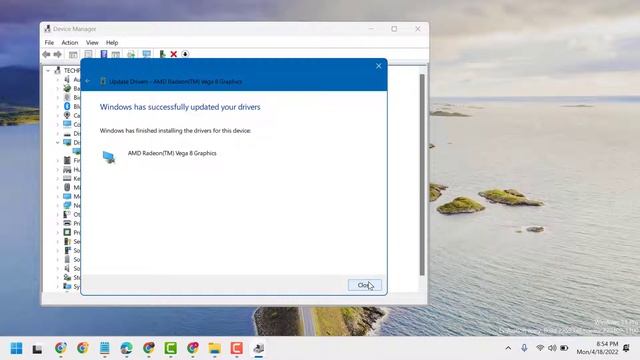
Task: Open the Windows Start menu
Action: [x=16, y=348]
